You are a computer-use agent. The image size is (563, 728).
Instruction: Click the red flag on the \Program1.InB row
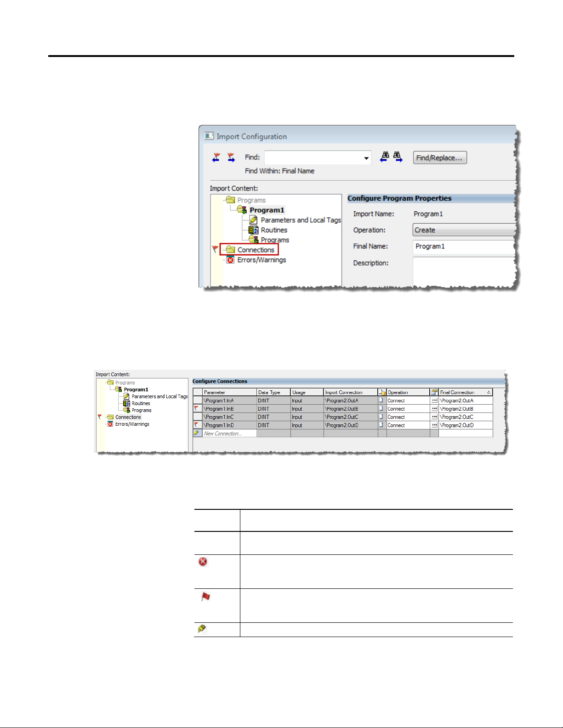click(x=196, y=408)
